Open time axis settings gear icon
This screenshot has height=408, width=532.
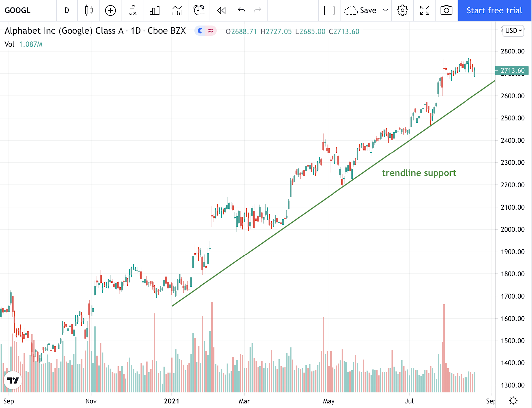click(513, 401)
